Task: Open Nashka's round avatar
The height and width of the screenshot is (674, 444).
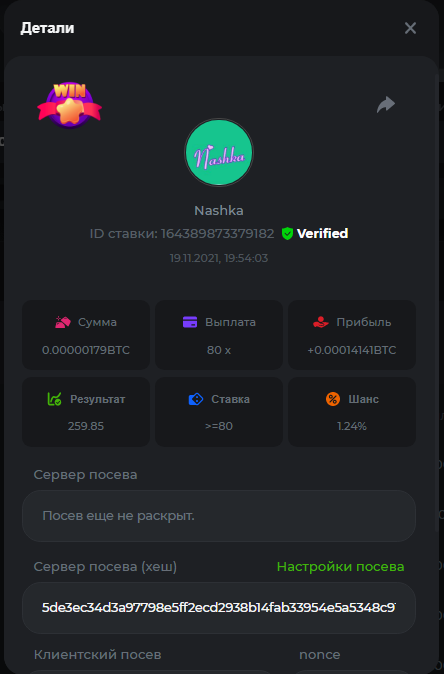Action: [219, 153]
